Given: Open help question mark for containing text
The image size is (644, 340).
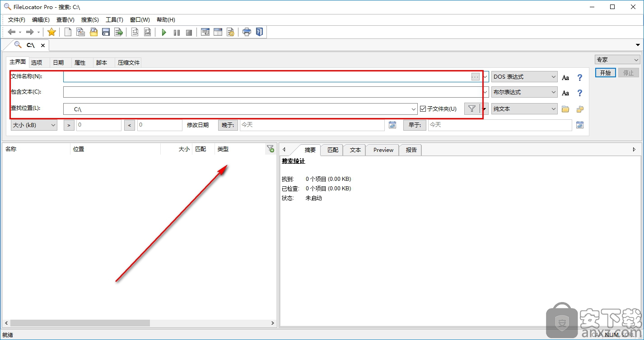Looking at the screenshot, I should click(580, 93).
